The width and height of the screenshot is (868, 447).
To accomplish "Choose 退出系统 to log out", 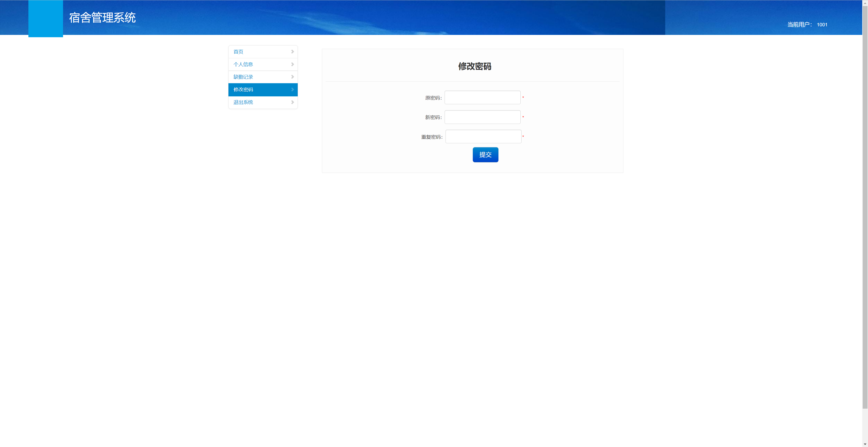I will [x=243, y=102].
